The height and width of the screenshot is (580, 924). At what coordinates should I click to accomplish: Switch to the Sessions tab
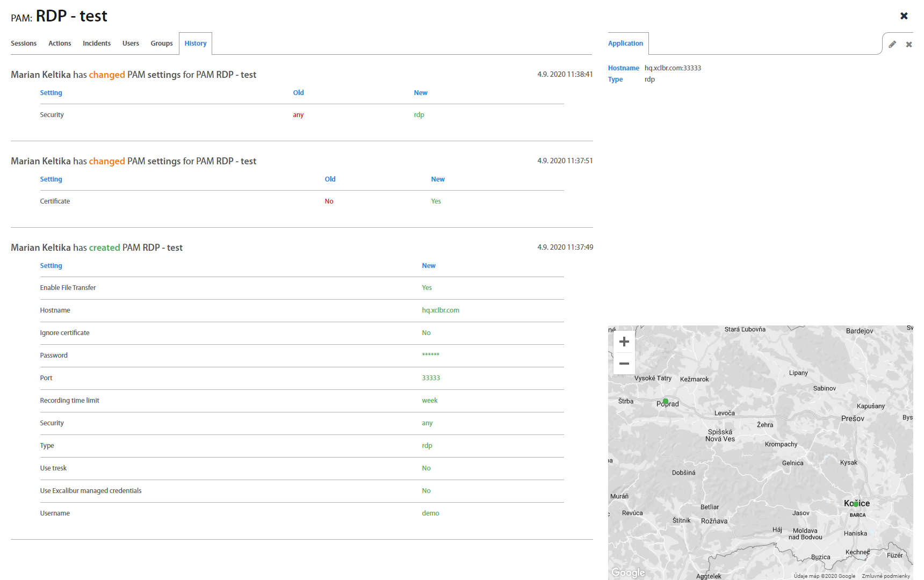coord(24,44)
